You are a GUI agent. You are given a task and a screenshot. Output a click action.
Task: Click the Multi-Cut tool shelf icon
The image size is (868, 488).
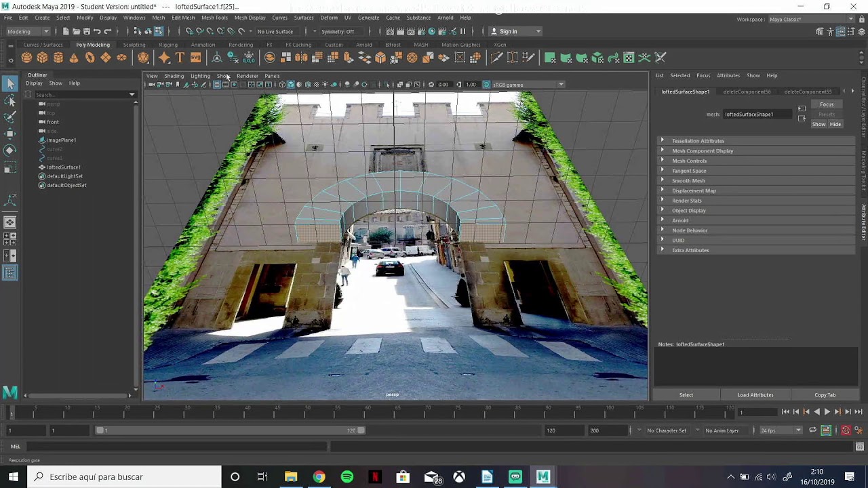[496, 58]
